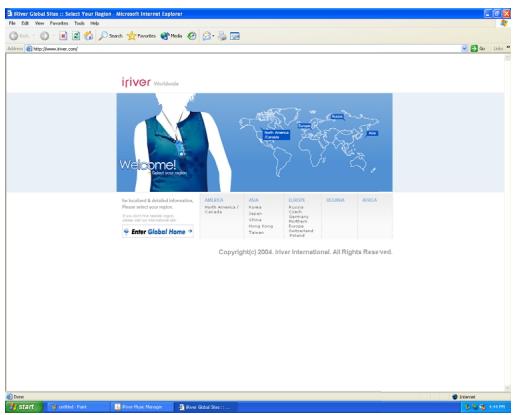Click the vertical scrollbar up arrow

point(507,58)
